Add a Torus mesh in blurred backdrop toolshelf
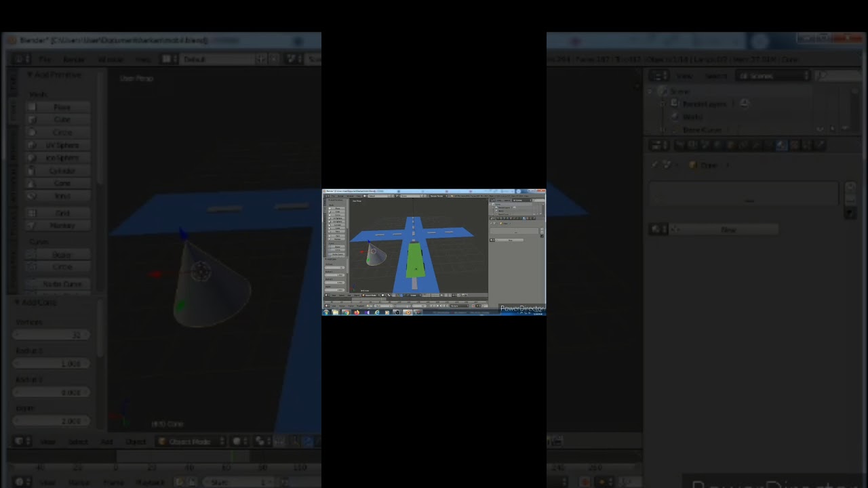This screenshot has height=488, width=868. (58, 197)
